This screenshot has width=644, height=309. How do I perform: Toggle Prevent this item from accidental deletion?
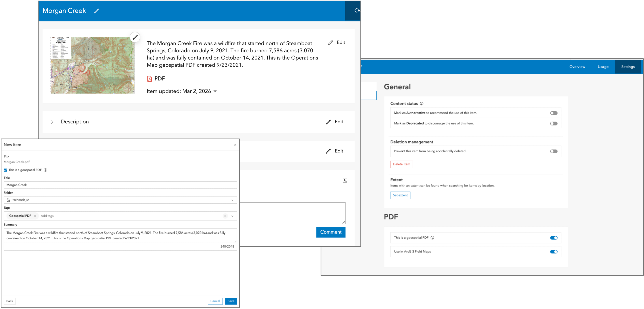pyautogui.click(x=554, y=151)
